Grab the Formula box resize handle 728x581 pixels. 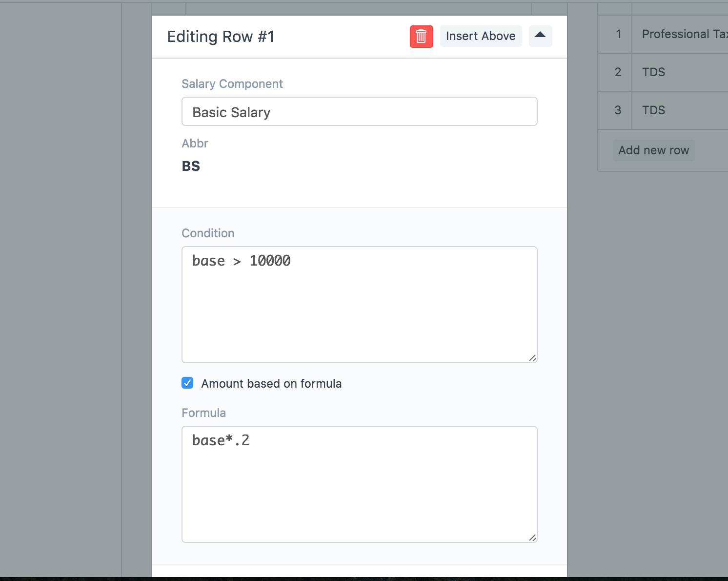(532, 538)
